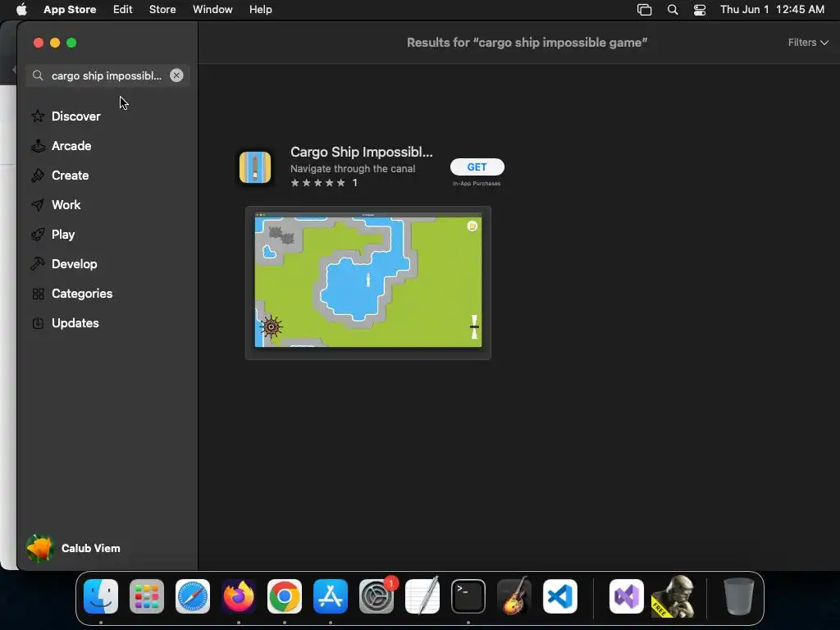This screenshot has height=630, width=840.
Task: Expand the Filters dropdown
Action: 808,43
